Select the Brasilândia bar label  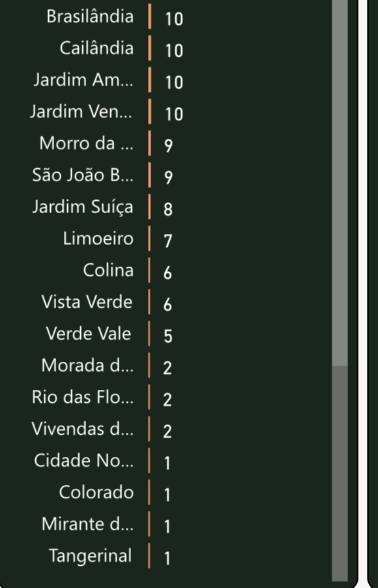[90, 17]
